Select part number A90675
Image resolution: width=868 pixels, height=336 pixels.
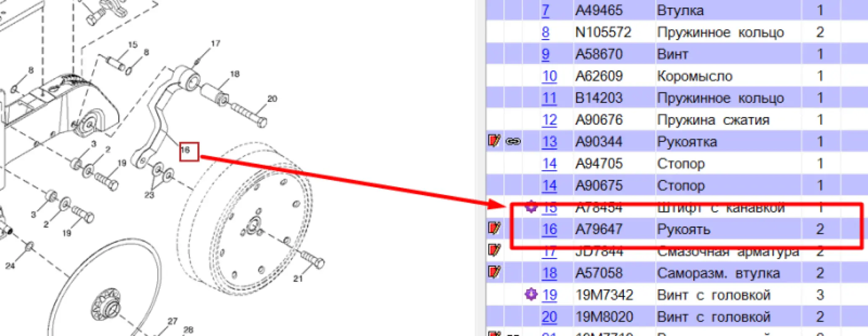(x=599, y=186)
